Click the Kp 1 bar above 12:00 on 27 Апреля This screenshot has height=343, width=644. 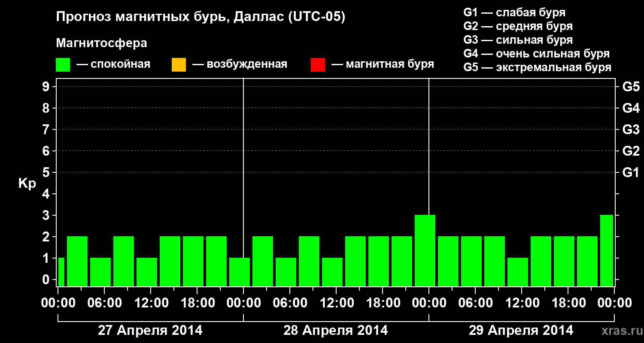click(147, 272)
